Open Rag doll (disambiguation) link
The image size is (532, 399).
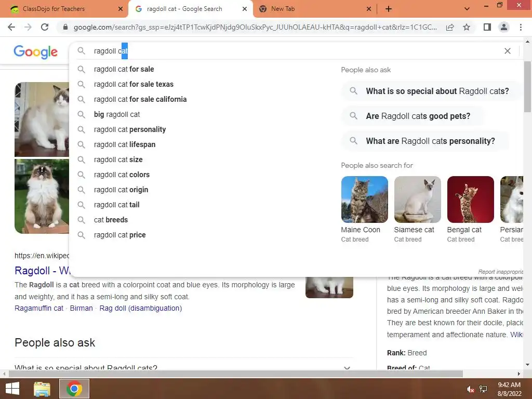pyautogui.click(x=140, y=309)
